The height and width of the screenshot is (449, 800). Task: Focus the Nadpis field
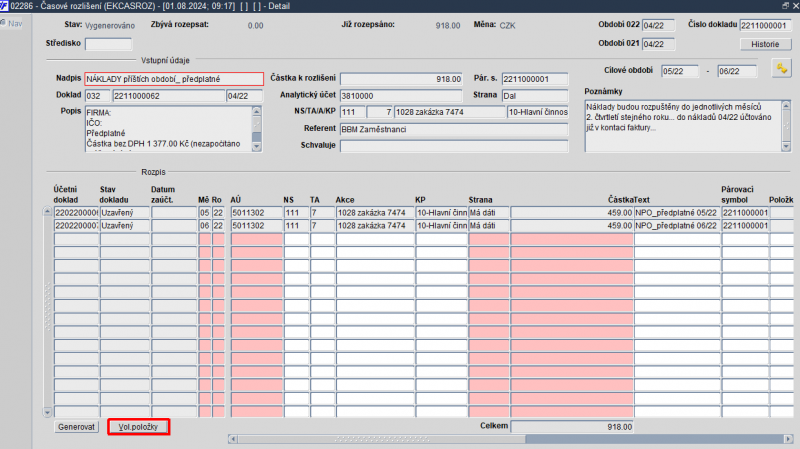point(174,79)
